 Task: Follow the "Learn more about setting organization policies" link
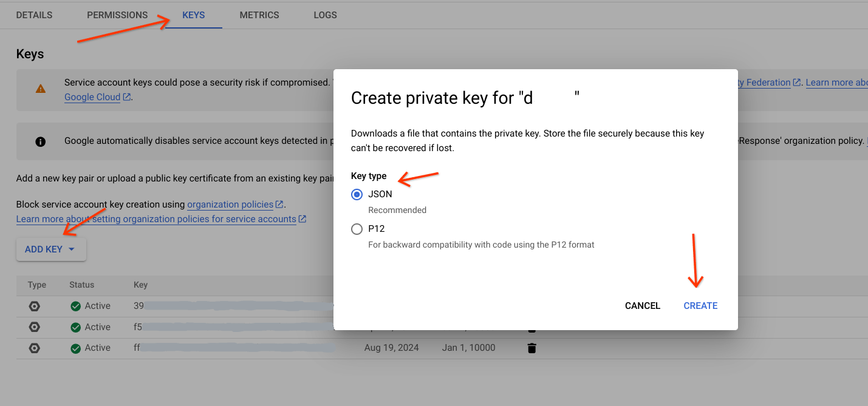(156, 219)
